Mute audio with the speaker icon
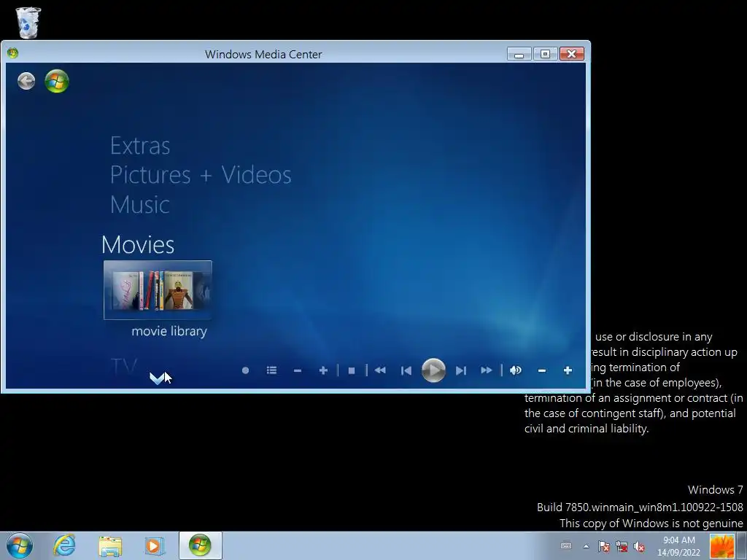747x560 pixels. (x=516, y=370)
